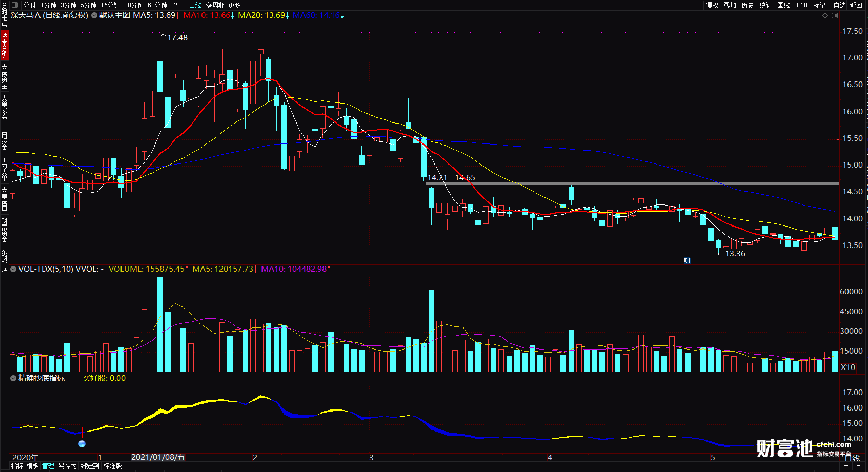This screenshot has height=472, width=868.
Task: Open the 更多 periods chevron
Action: click(x=244, y=5)
